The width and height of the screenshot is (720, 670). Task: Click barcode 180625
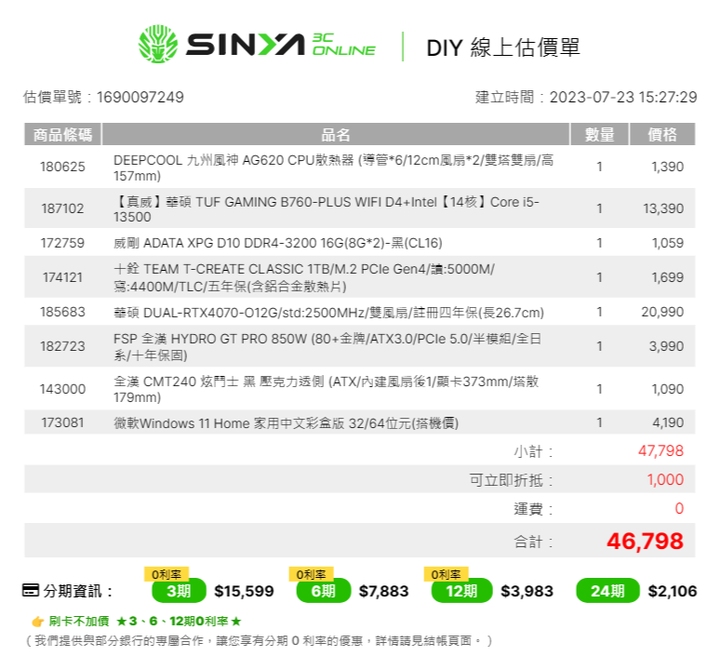pyautogui.click(x=62, y=167)
